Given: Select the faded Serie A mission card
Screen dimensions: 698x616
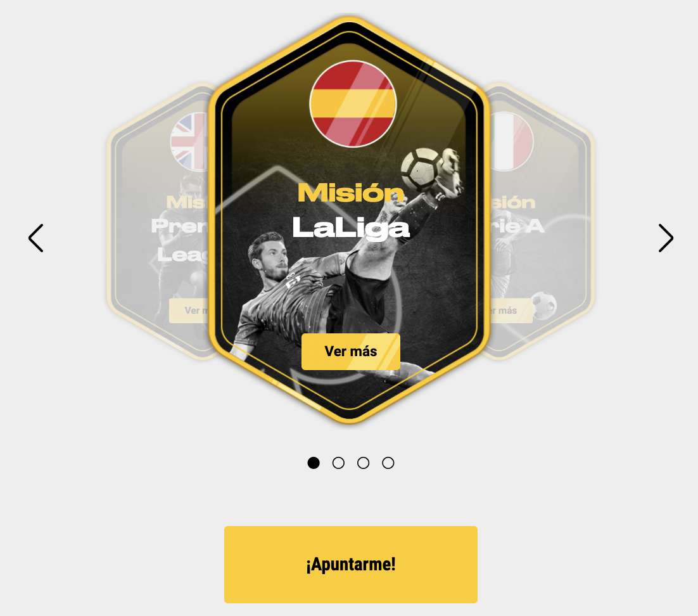Looking at the screenshot, I should pyautogui.click(x=542, y=221).
